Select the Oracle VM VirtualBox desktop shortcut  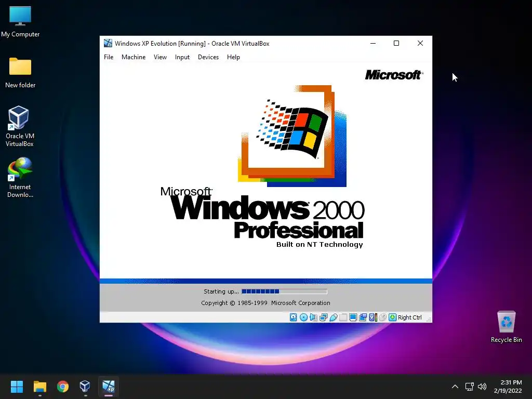[20, 126]
